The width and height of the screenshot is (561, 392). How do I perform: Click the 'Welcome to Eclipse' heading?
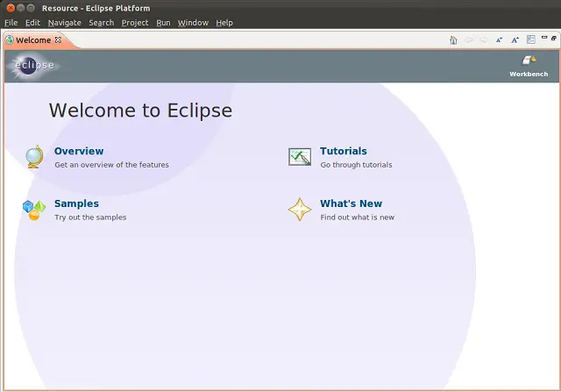point(140,110)
